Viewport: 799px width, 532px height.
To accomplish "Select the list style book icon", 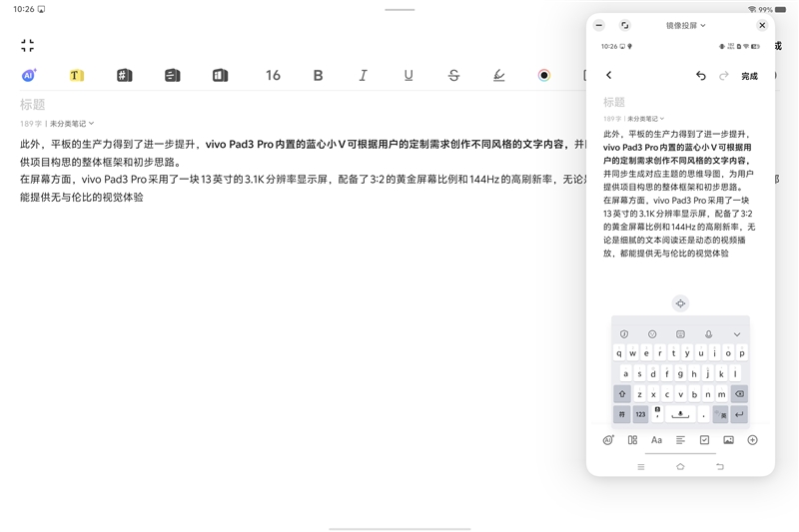I will (172, 75).
